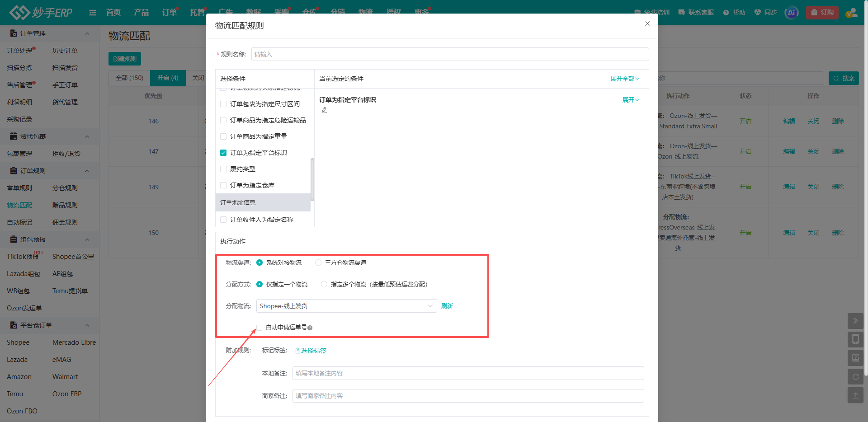Image resolution: width=868 pixels, height=422 pixels.
Task: Click the 选择标签 tag icon
Action: point(297,351)
